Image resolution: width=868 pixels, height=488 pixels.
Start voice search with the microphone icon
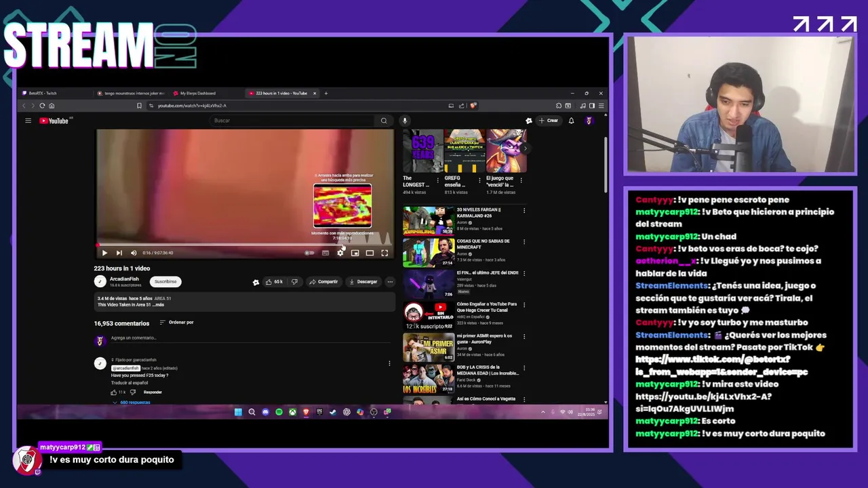pos(405,121)
